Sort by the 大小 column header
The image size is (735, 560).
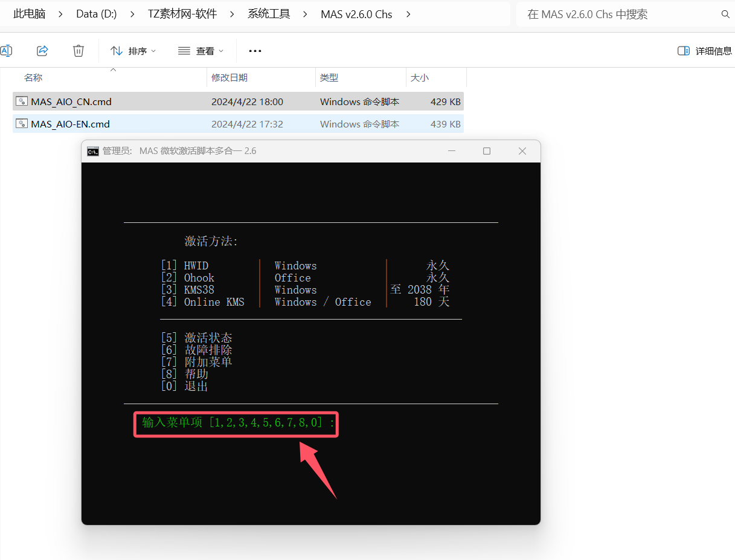click(x=420, y=78)
